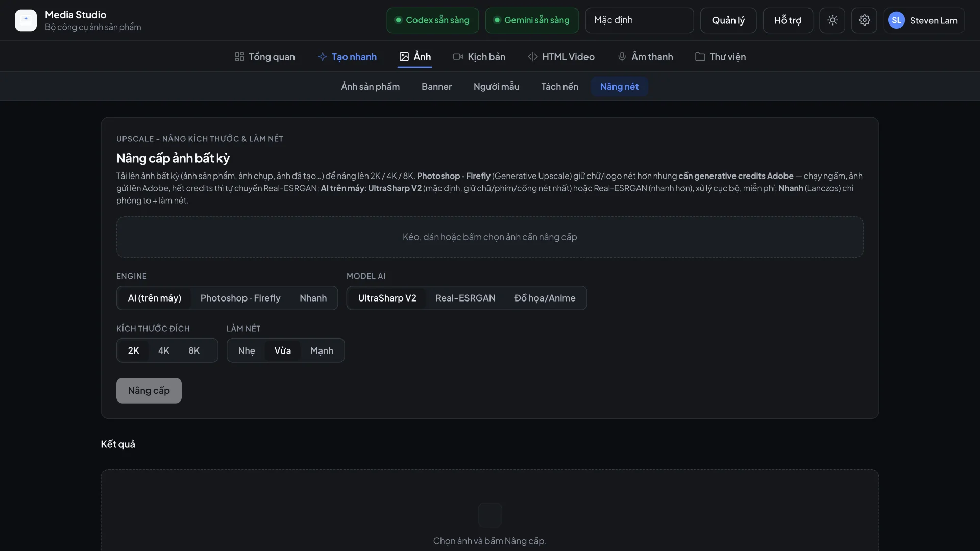Choose the AI (trên máy) engine
980x551 pixels.
point(154,298)
